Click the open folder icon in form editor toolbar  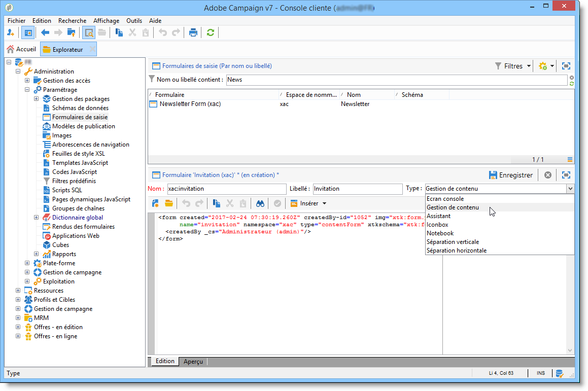click(169, 203)
